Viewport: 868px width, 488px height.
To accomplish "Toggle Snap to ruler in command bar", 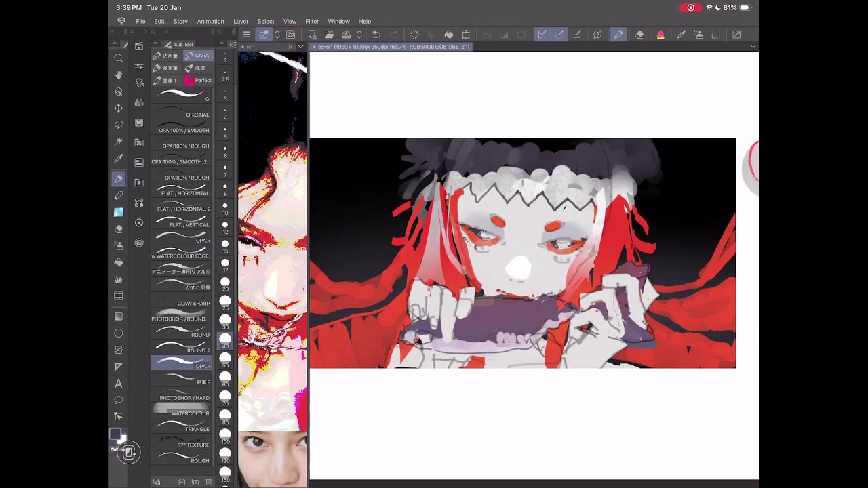I will (542, 35).
